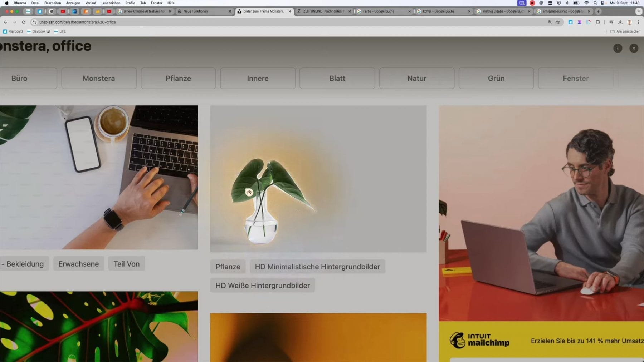644x362 pixels.
Task: Select the Monstera filter chip
Action: click(99, 78)
